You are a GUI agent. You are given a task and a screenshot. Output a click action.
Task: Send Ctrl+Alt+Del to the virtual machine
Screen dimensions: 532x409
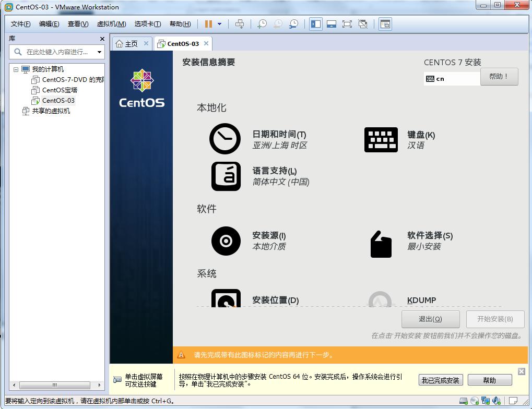240,24
